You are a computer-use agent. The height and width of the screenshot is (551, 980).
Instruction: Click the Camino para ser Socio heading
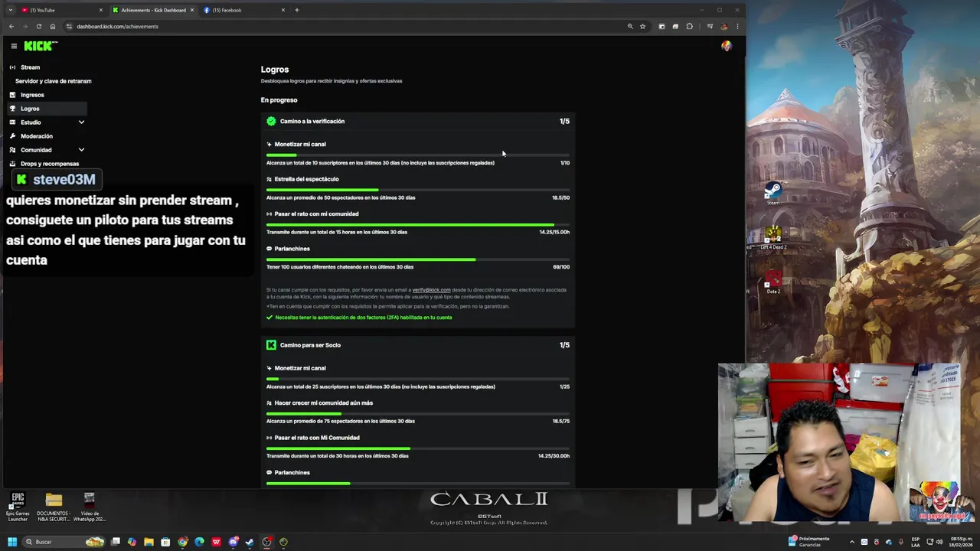(310, 345)
